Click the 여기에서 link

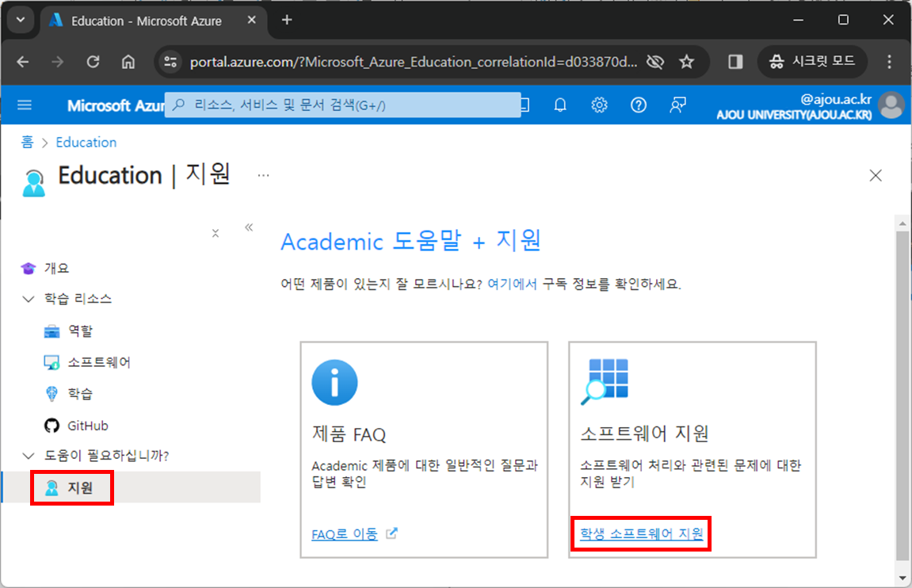click(x=512, y=284)
